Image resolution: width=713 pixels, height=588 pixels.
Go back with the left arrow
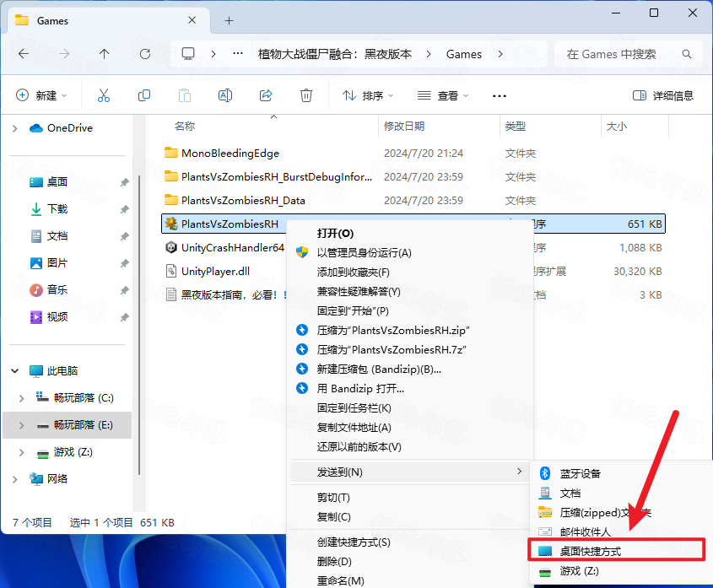[x=24, y=54]
